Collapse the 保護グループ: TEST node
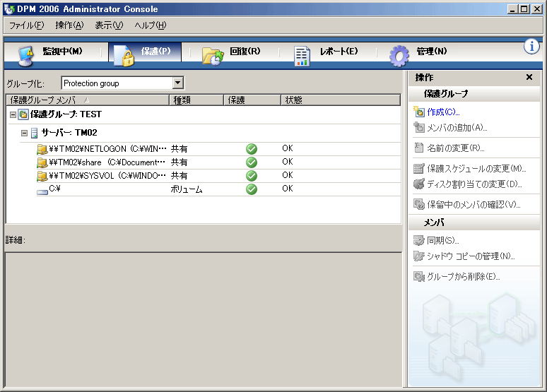Image resolution: width=547 pixels, height=392 pixels. click(x=13, y=114)
